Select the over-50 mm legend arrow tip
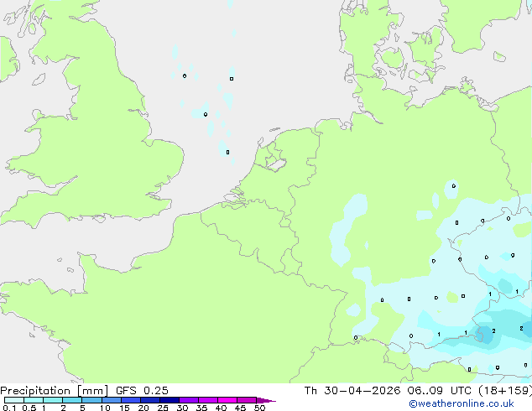The height and width of the screenshot is (411, 532). click(x=266, y=400)
